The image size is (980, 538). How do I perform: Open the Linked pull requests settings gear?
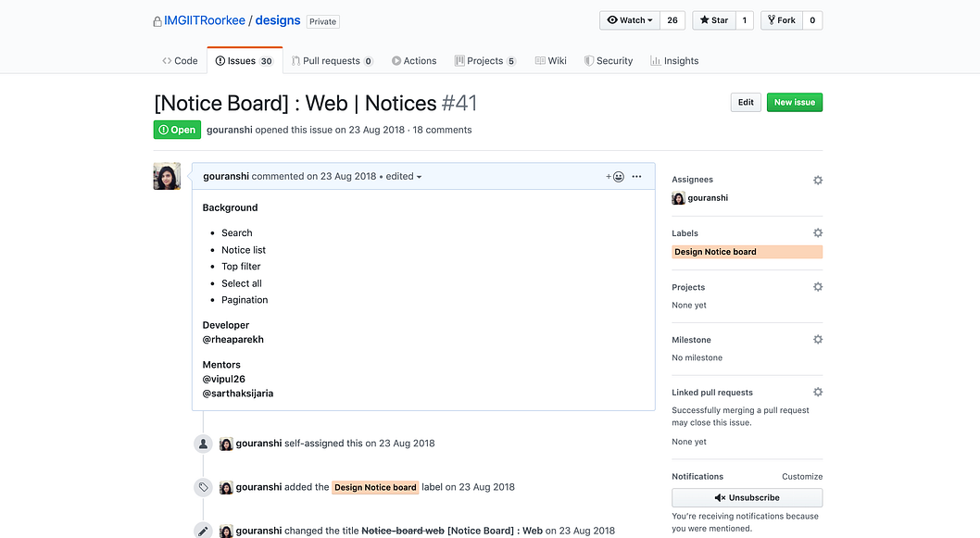pyautogui.click(x=818, y=392)
